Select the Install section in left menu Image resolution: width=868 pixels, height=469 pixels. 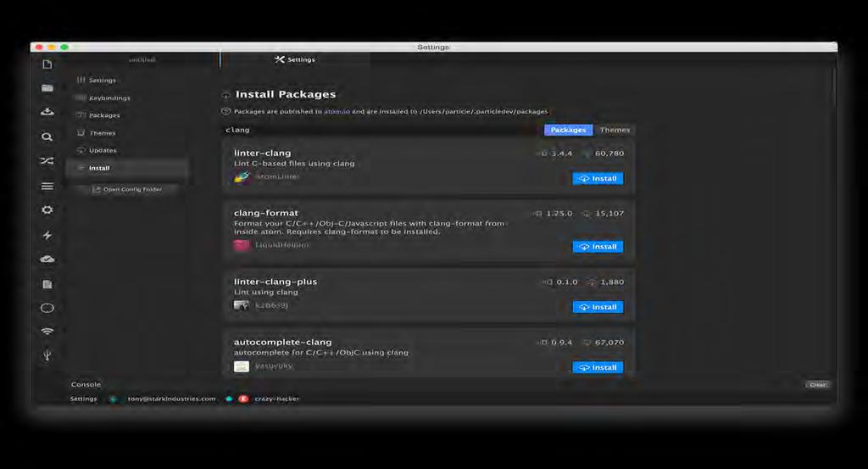127,168
